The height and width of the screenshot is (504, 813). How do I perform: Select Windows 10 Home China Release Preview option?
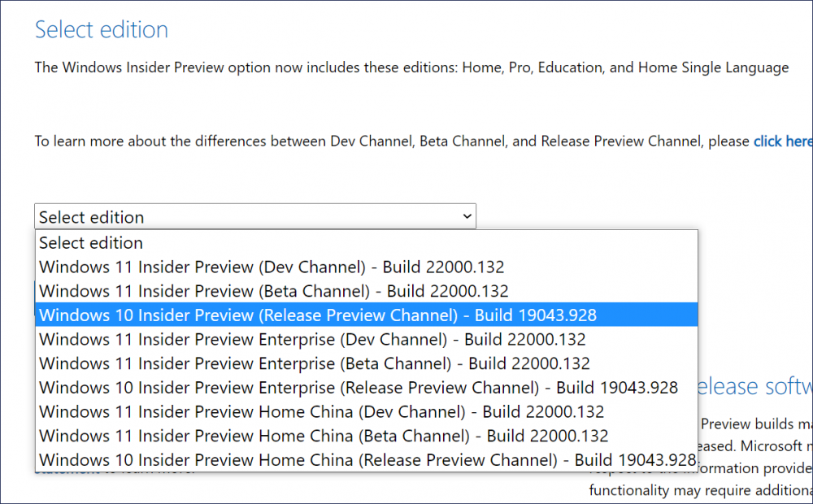367,460
